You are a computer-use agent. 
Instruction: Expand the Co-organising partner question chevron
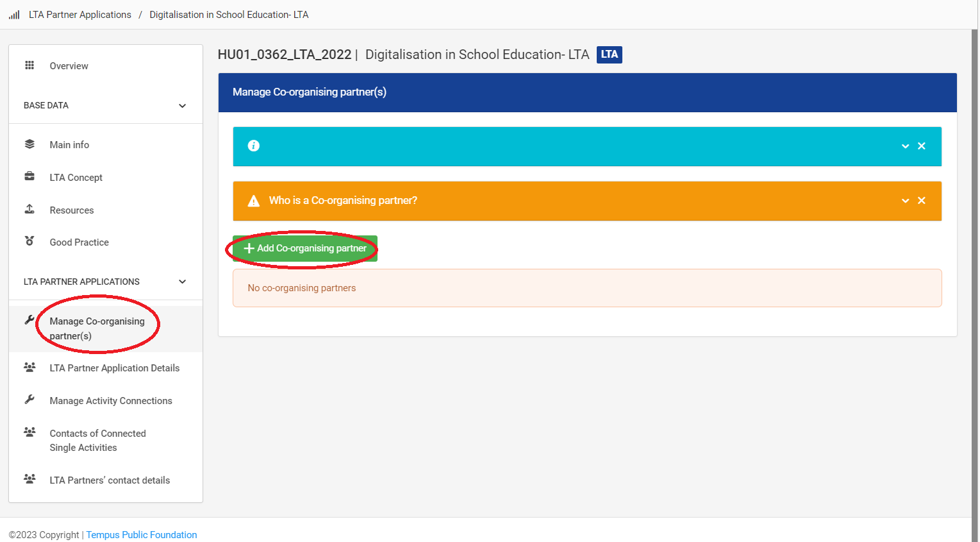(x=905, y=201)
